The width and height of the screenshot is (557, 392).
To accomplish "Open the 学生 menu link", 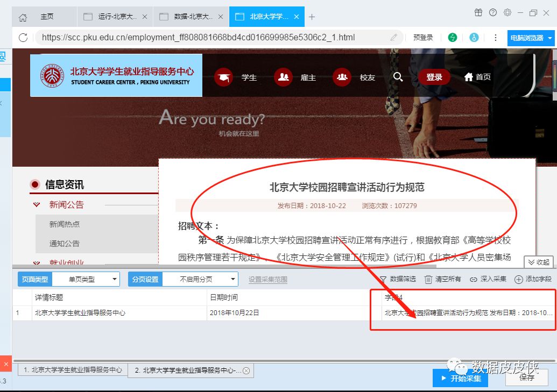I will coord(249,77).
